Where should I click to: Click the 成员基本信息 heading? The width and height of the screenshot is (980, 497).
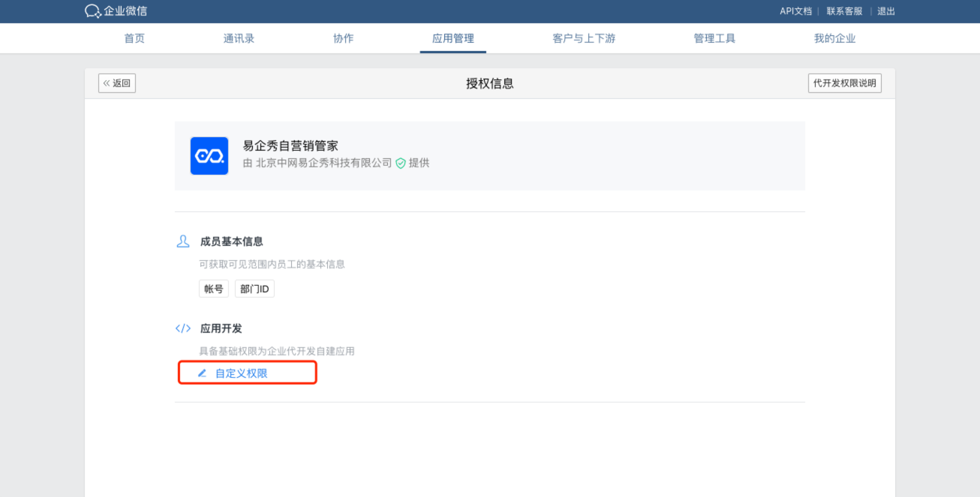(232, 241)
